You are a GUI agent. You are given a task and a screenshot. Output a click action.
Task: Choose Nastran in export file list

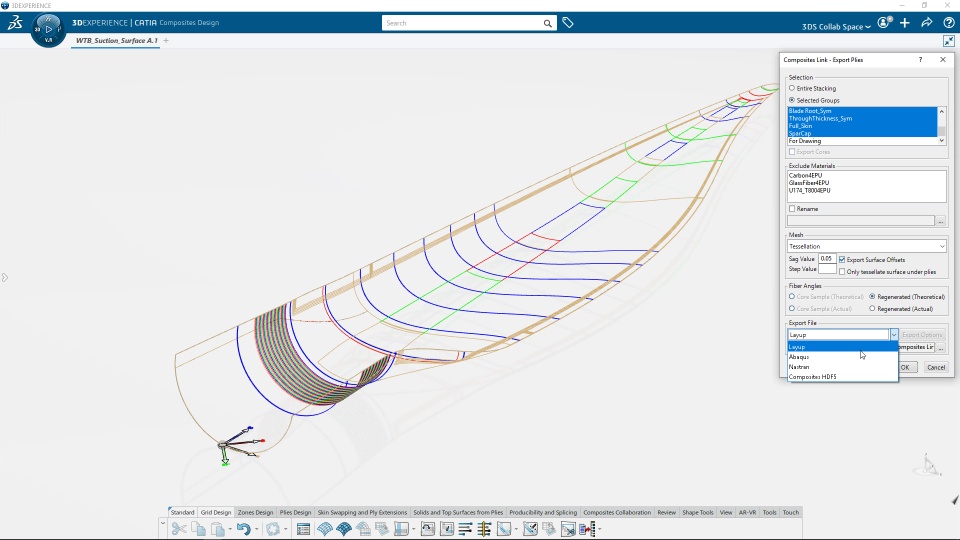pos(842,367)
